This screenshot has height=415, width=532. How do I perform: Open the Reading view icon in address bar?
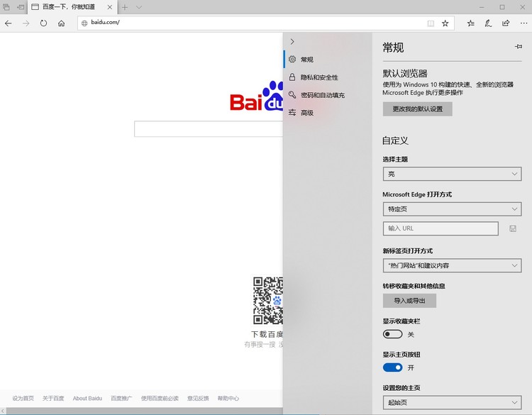(431, 23)
